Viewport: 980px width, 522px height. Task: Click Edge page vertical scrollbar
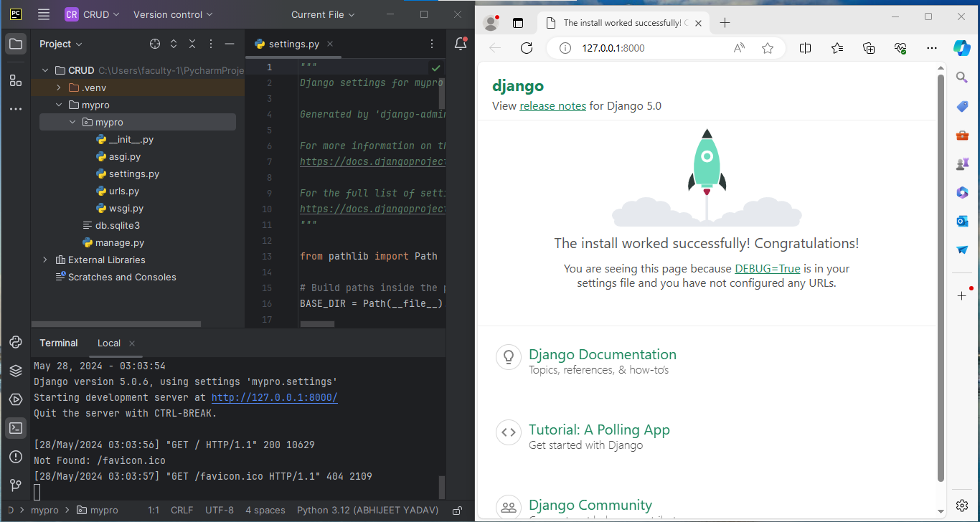(x=941, y=277)
